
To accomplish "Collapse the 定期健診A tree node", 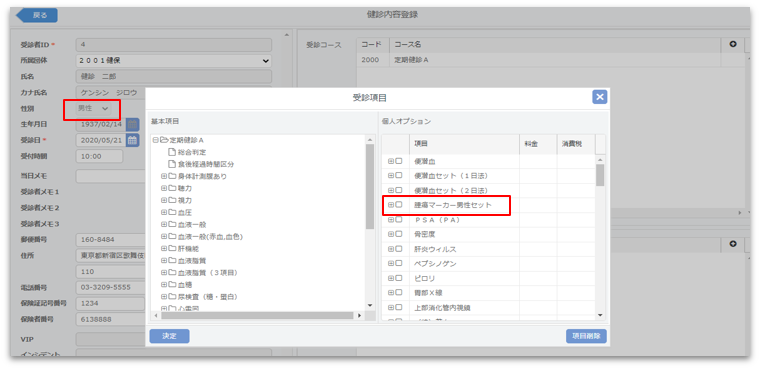I will (x=156, y=140).
